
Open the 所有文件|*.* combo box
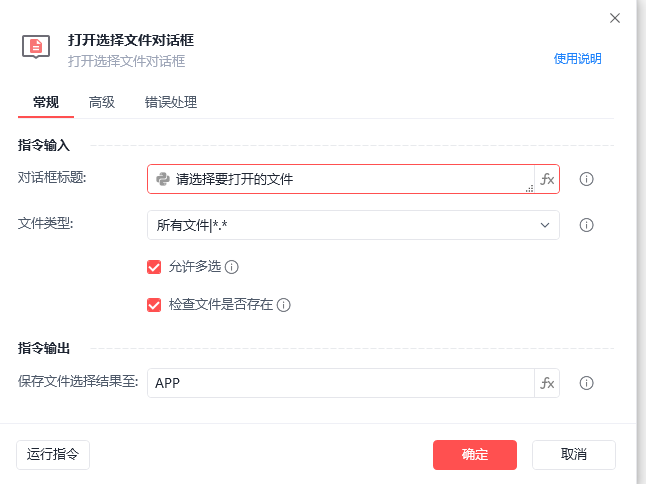coord(340,225)
